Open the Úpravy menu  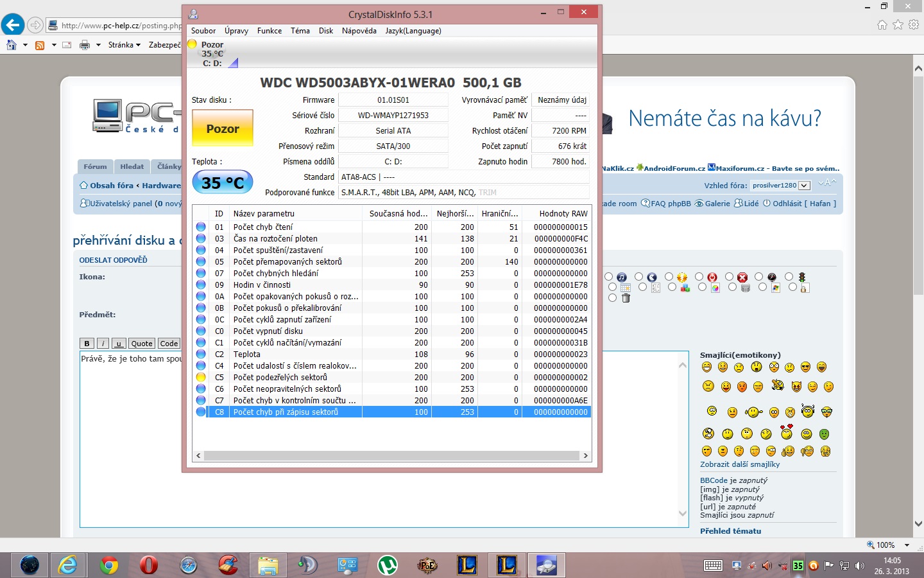[x=236, y=31]
